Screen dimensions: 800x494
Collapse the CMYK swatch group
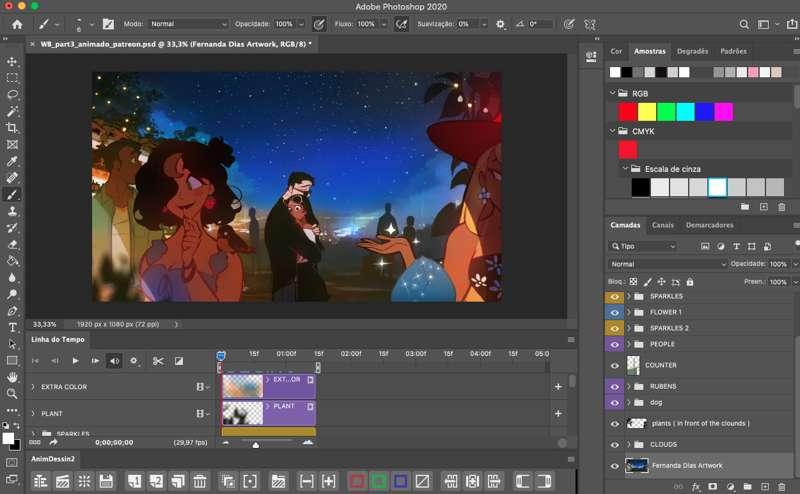(613, 131)
